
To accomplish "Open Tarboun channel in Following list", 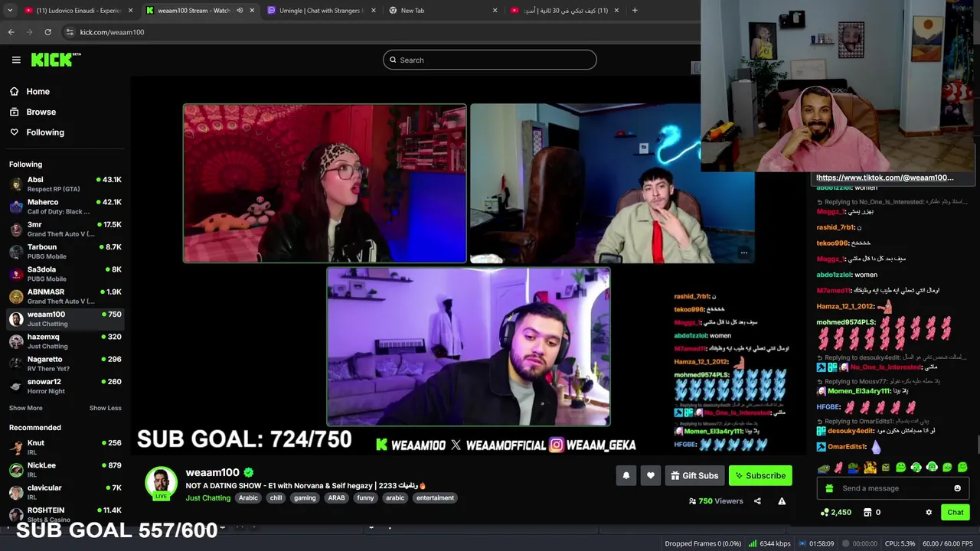I will pyautogui.click(x=65, y=251).
